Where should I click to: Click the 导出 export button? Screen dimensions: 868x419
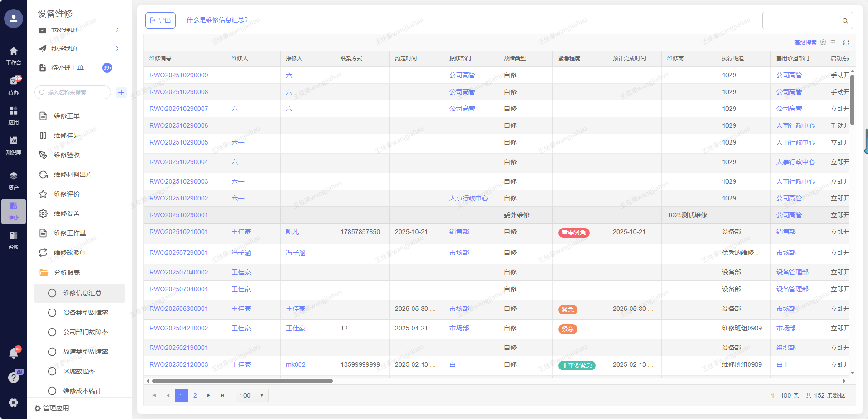coord(160,20)
